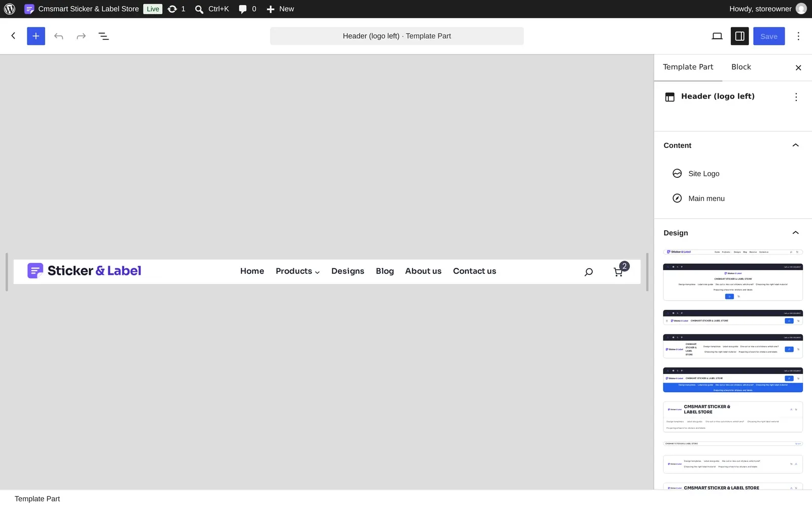
Task: Select the About us navigation link
Action: pyautogui.click(x=423, y=271)
